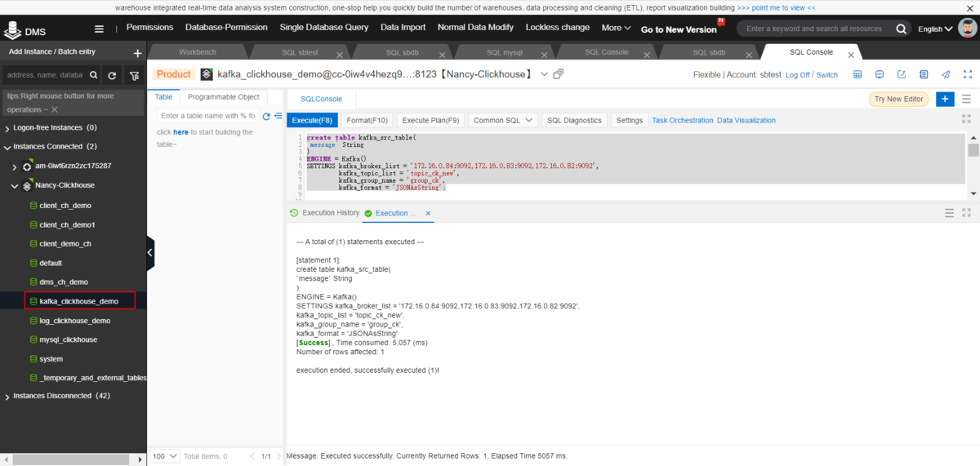Collapse Instances Connected group

pyautogui.click(x=7, y=147)
